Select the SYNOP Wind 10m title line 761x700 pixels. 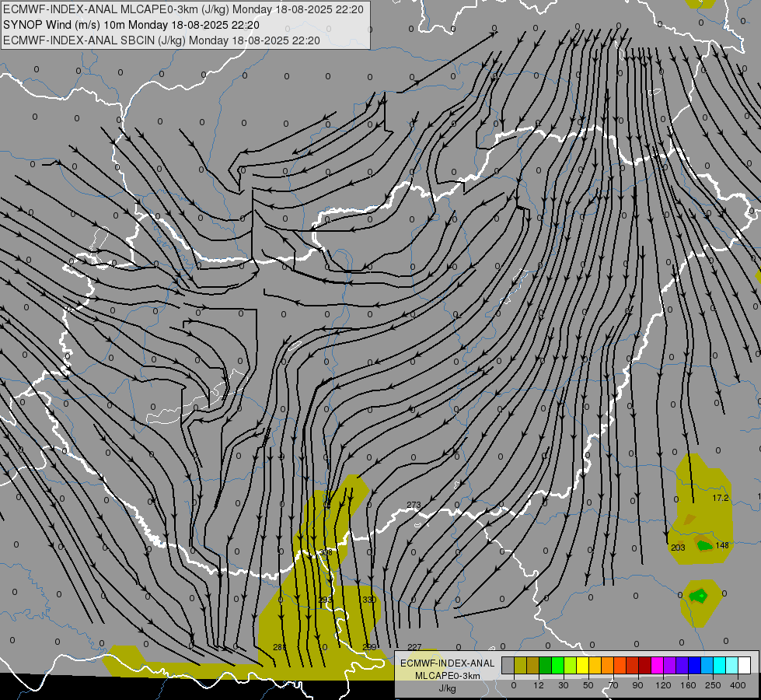(131, 25)
